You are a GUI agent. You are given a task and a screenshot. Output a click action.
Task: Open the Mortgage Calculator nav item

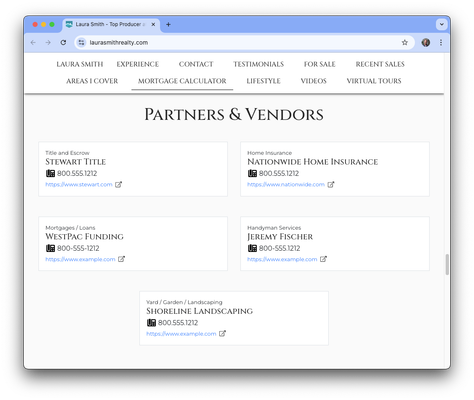click(182, 81)
